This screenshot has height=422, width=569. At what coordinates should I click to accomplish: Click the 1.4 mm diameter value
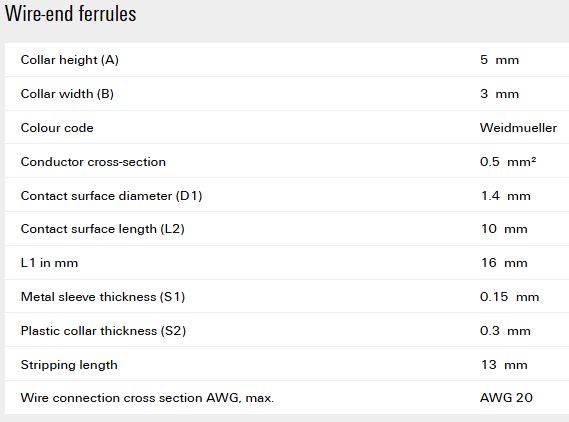point(505,196)
